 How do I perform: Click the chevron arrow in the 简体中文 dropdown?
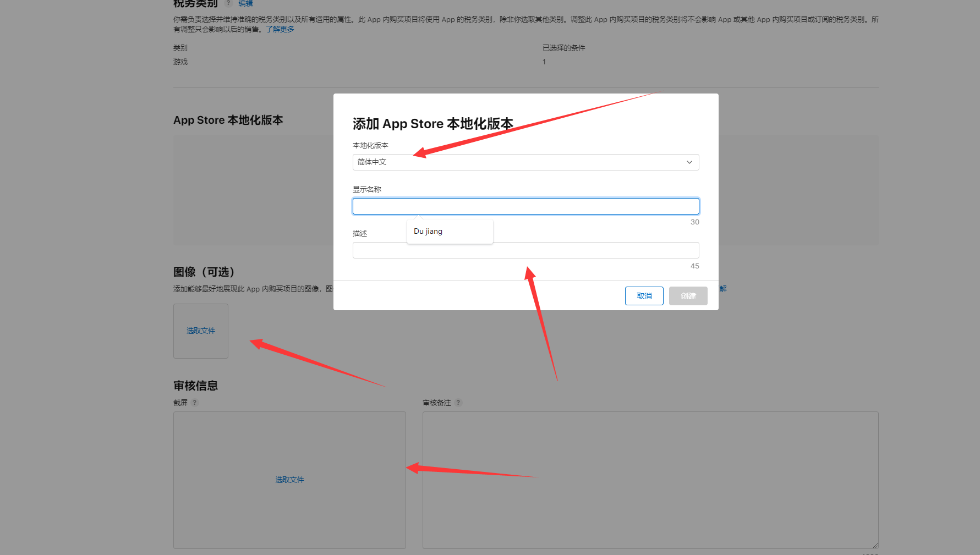click(689, 162)
